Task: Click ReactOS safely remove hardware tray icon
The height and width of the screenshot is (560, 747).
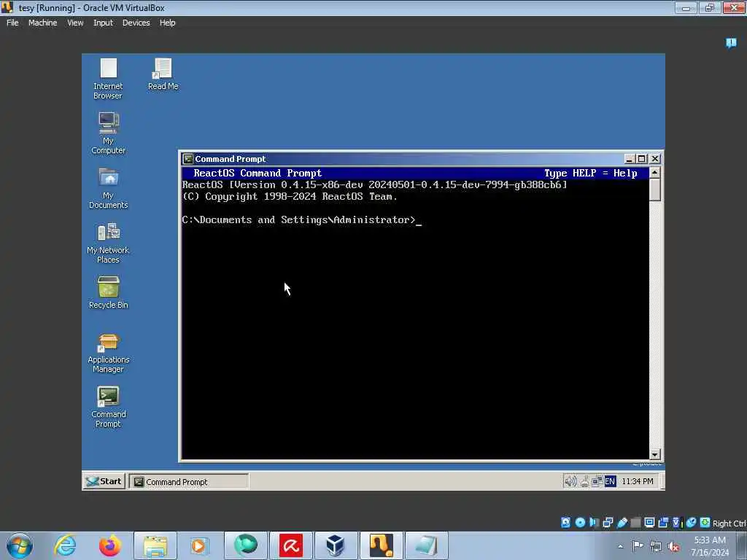Action: (585, 481)
